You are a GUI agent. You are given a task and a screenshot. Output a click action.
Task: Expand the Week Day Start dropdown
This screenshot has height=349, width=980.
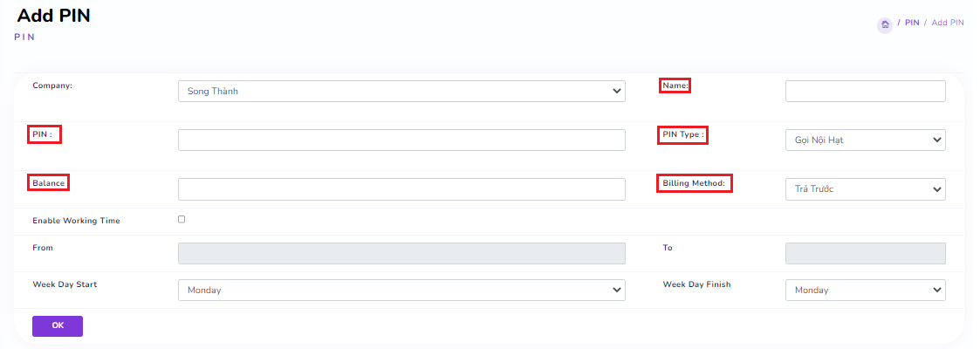[401, 290]
